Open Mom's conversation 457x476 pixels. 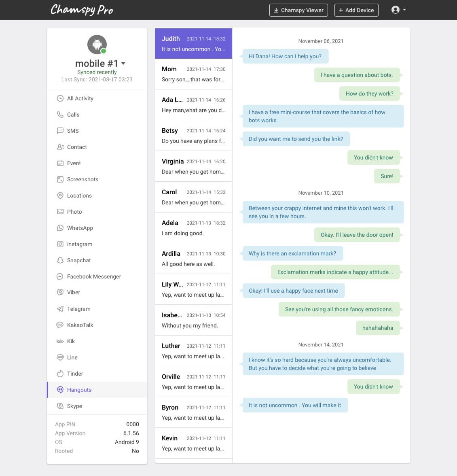[x=193, y=74]
